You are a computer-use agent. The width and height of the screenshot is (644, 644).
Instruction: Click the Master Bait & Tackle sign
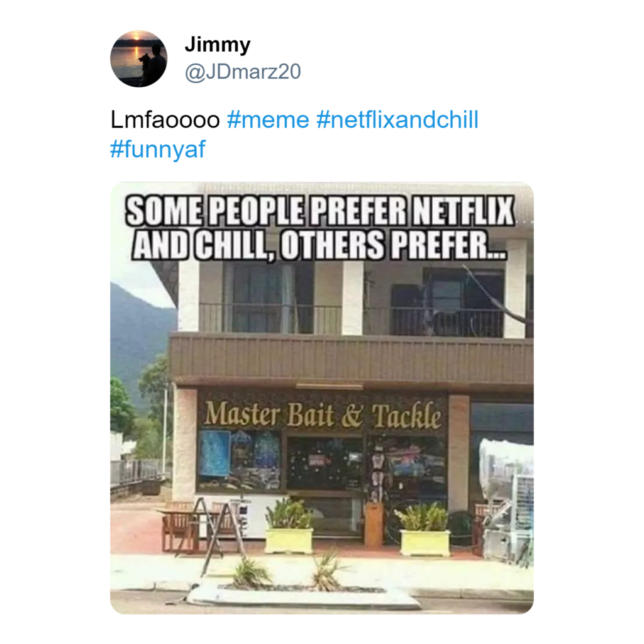point(323,414)
